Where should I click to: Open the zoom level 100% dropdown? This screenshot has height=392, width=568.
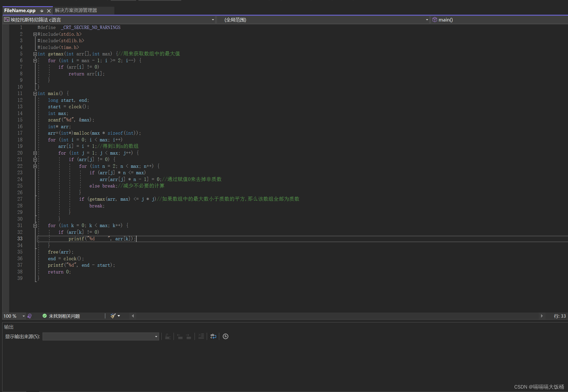(x=24, y=316)
